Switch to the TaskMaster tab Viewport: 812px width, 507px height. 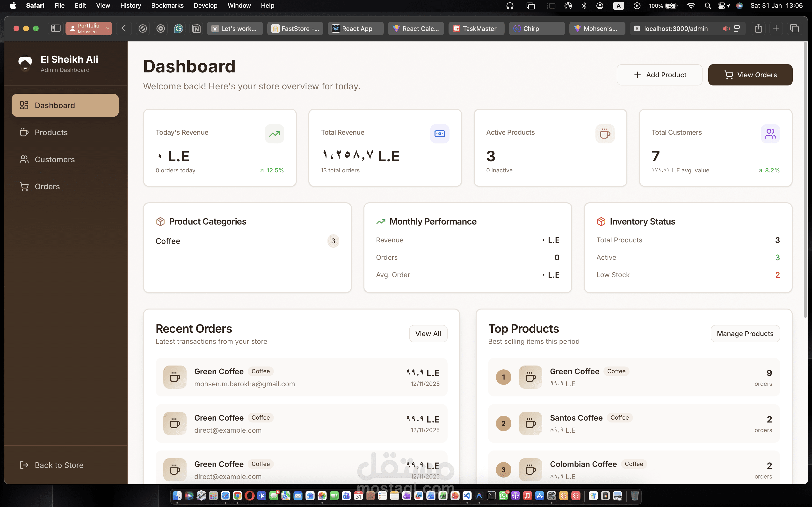[476, 28]
